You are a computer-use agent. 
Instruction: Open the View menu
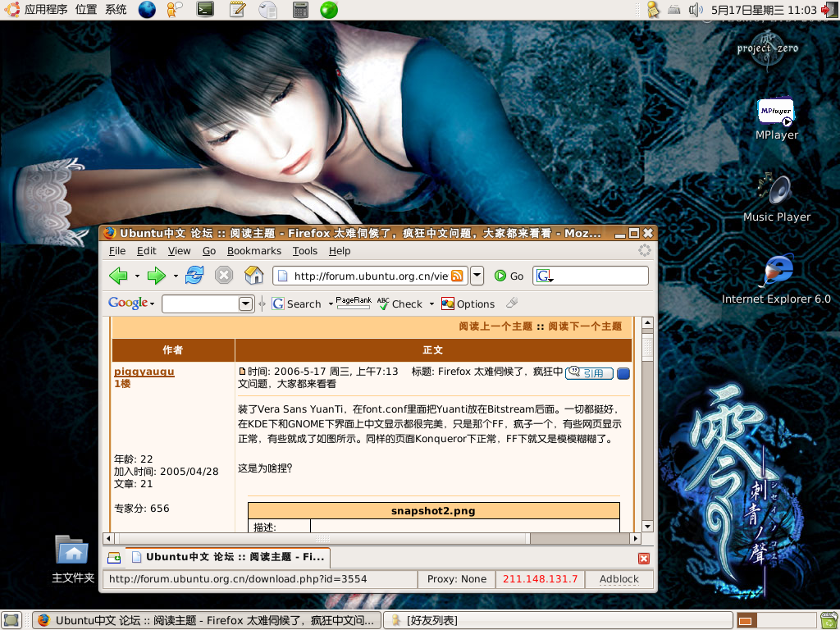coord(179,251)
